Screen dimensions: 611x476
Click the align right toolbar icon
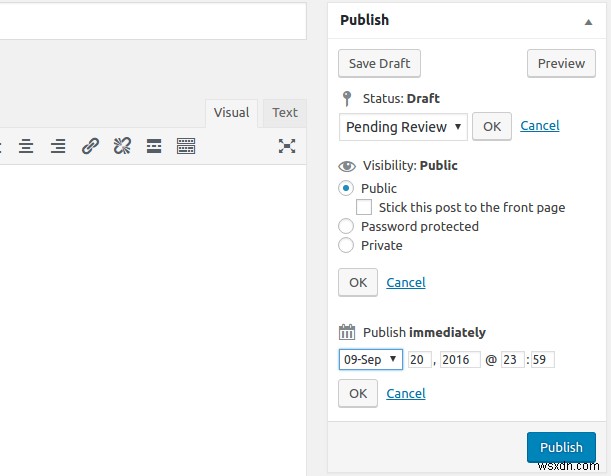pyautogui.click(x=58, y=146)
